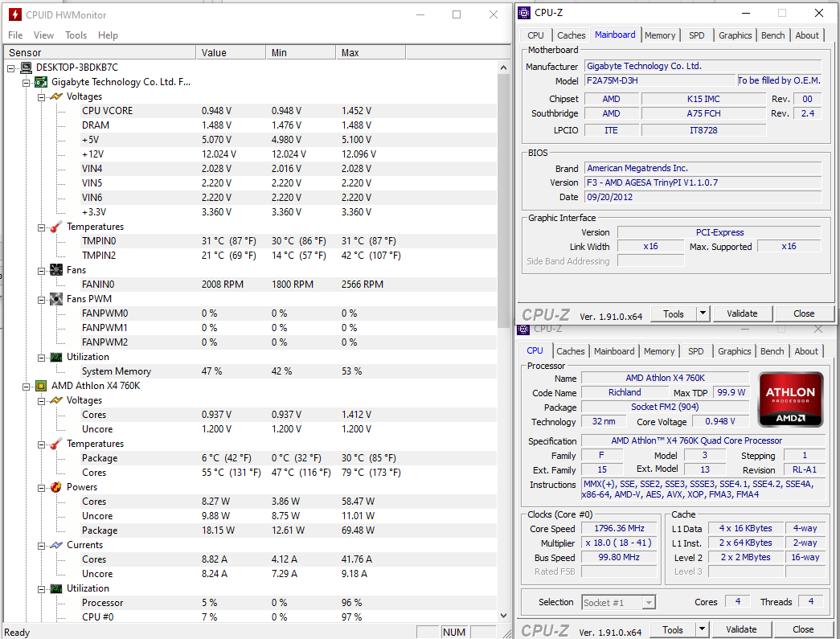
Task: Click the DESKTOP-3BDKB7C computer icon
Action: [26, 68]
